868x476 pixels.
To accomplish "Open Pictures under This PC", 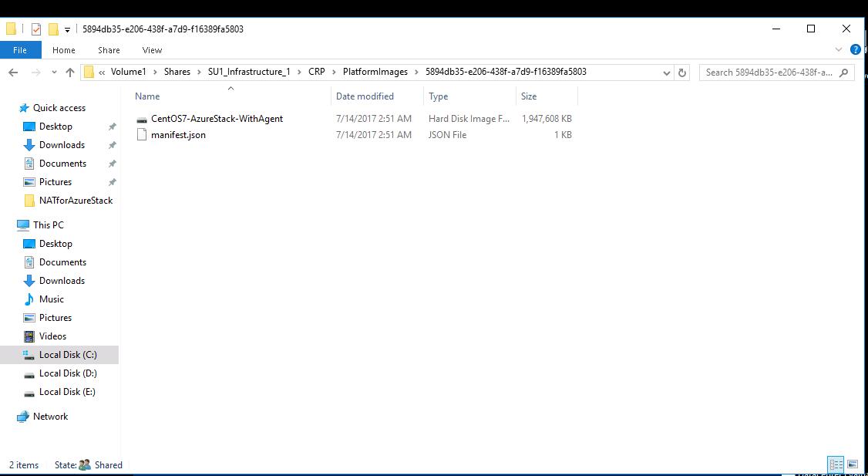I will pyautogui.click(x=56, y=318).
